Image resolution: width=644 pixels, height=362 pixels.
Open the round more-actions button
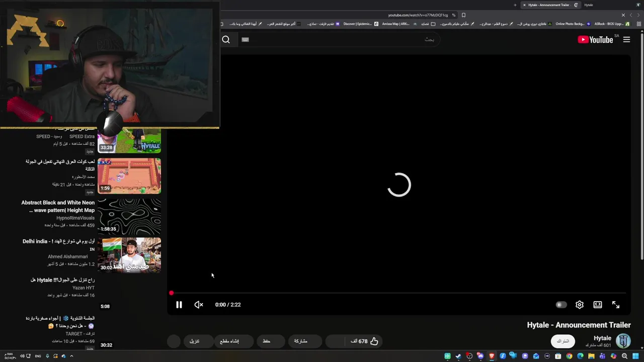tap(174, 341)
